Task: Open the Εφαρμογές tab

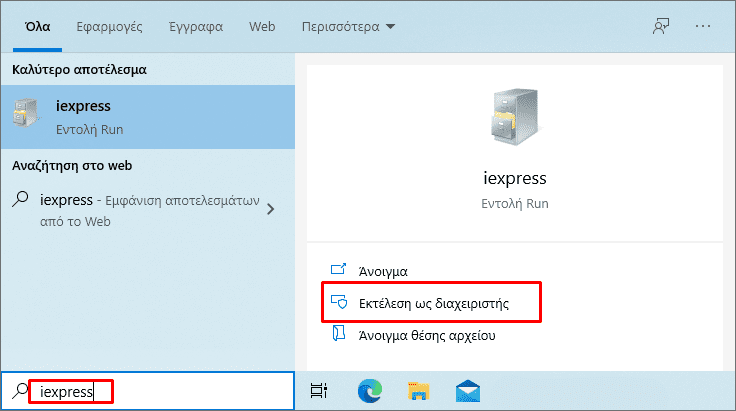Action: point(109,27)
